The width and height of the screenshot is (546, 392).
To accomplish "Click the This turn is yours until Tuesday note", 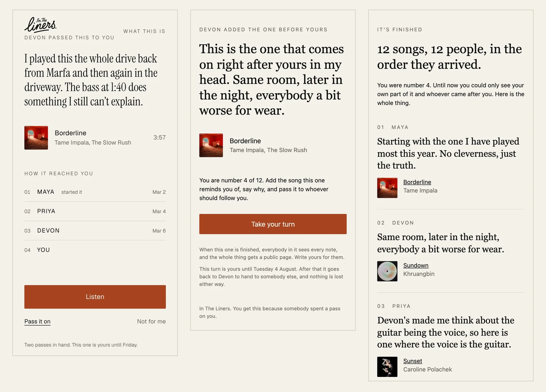I will (x=271, y=276).
